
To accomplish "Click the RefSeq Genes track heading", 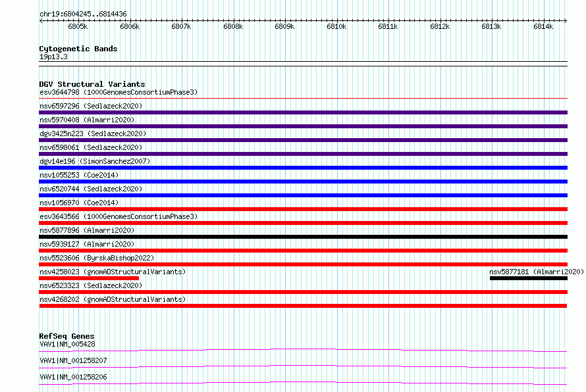I will click(x=67, y=336).
